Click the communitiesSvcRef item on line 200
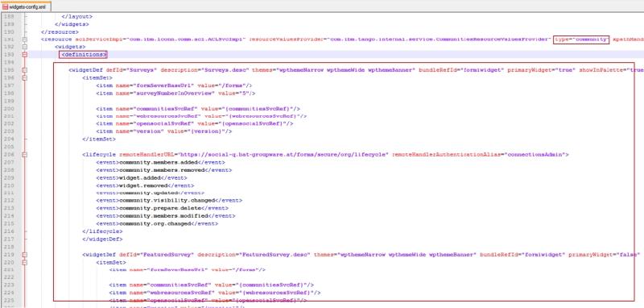Image resolution: width=644 pixels, height=308 pixels. tap(198, 109)
